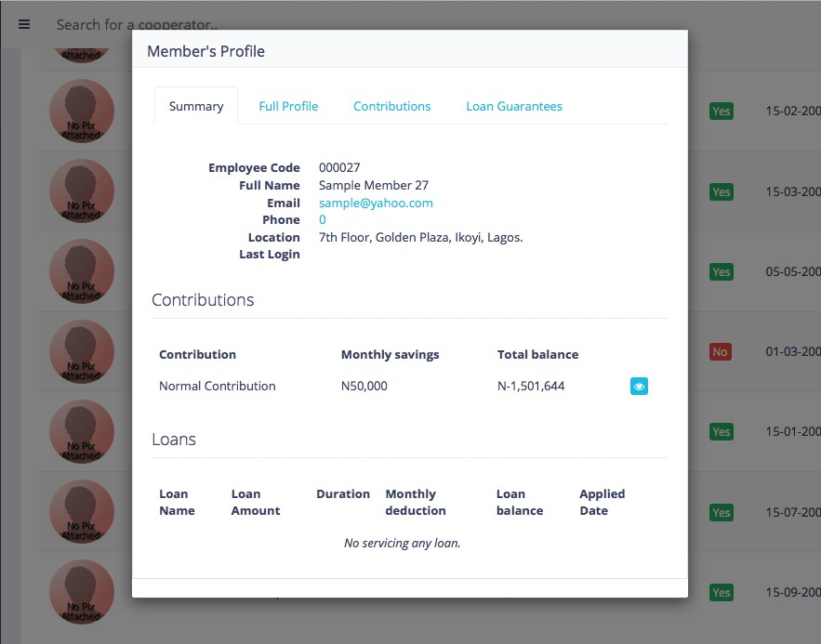Switch to the Summary tab
This screenshot has height=644, width=821.
click(196, 106)
